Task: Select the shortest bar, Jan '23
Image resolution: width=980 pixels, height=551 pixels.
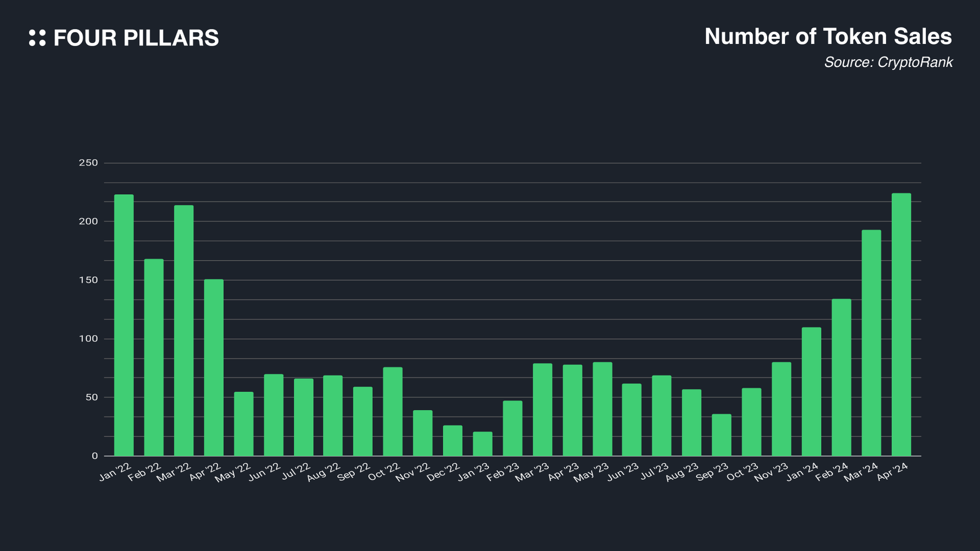Action: click(x=483, y=444)
